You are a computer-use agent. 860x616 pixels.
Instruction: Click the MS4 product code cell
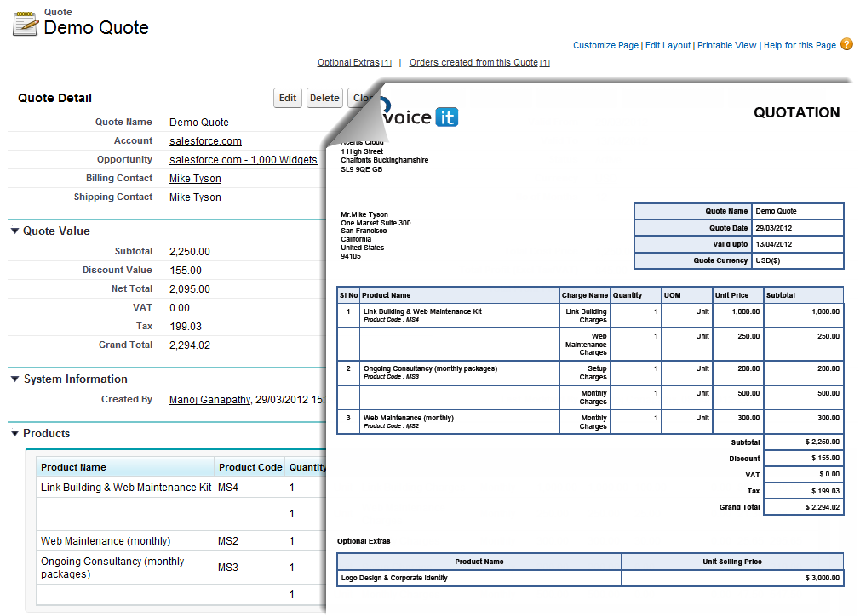227,488
